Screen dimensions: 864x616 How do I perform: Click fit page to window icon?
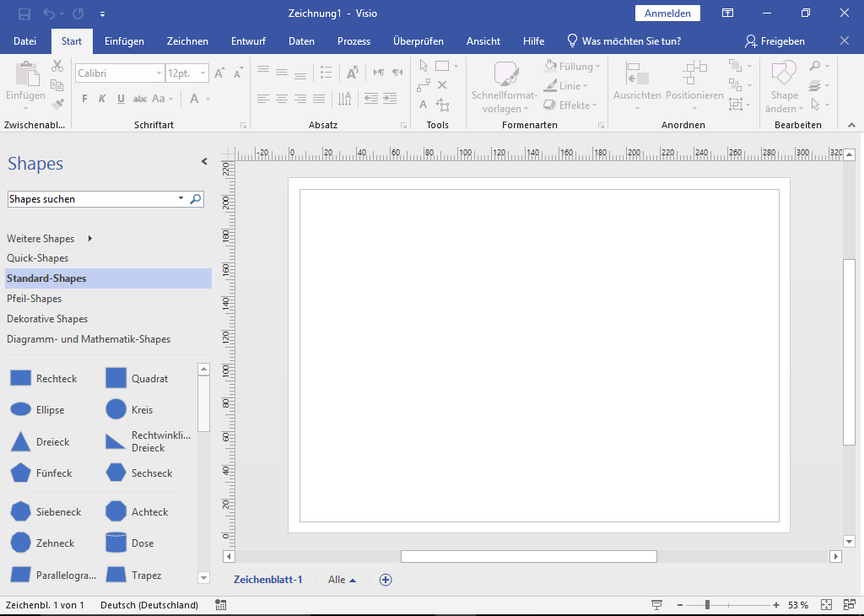tap(827, 605)
